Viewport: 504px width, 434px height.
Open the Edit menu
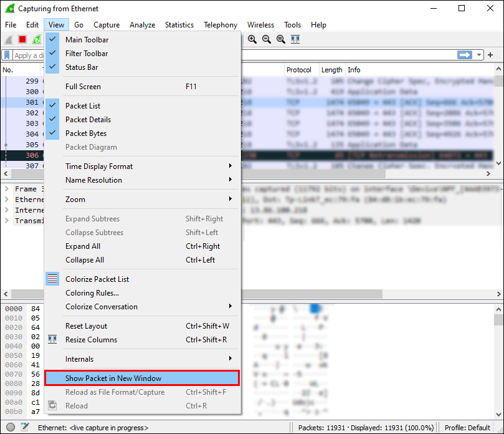tap(32, 25)
